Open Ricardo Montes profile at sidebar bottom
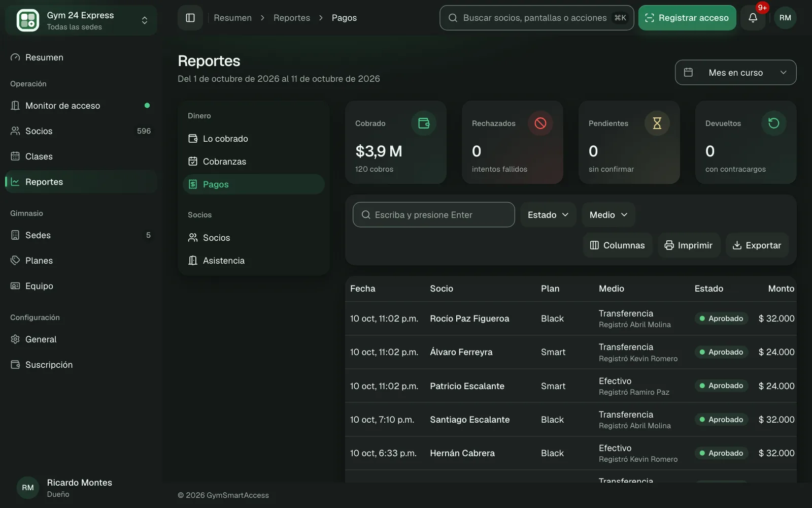 [x=81, y=488]
